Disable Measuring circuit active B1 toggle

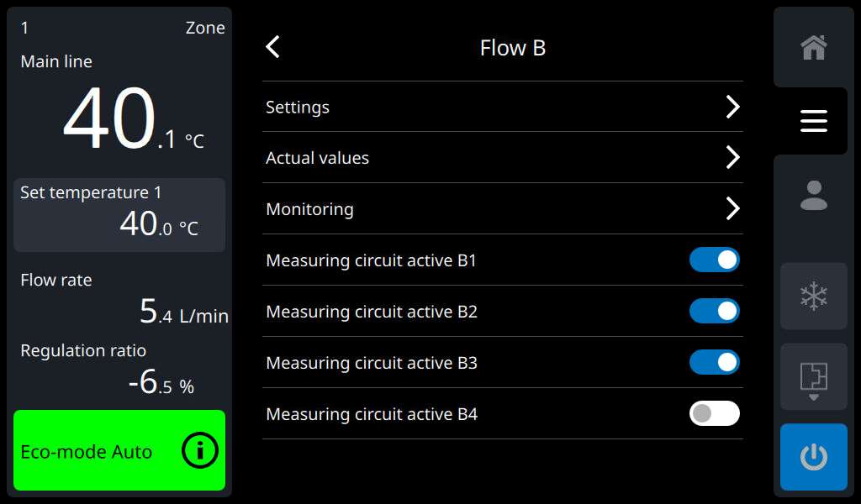click(x=714, y=260)
